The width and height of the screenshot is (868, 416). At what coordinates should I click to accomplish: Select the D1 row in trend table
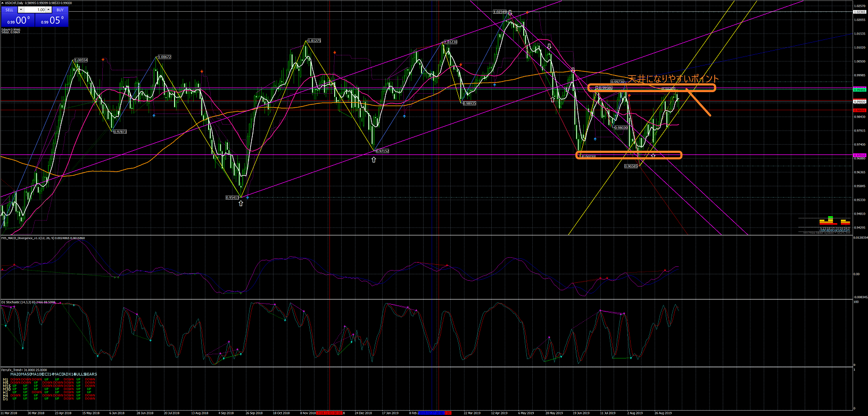[49, 398]
